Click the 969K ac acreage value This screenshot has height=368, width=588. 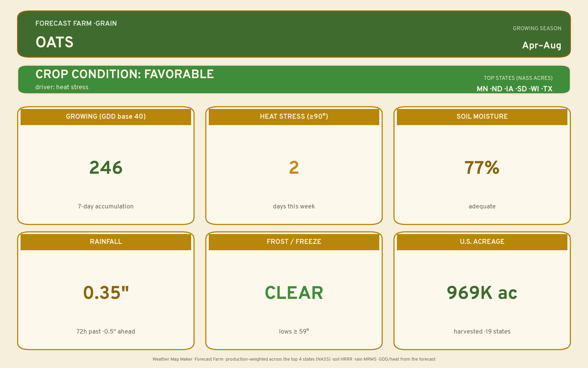point(482,293)
